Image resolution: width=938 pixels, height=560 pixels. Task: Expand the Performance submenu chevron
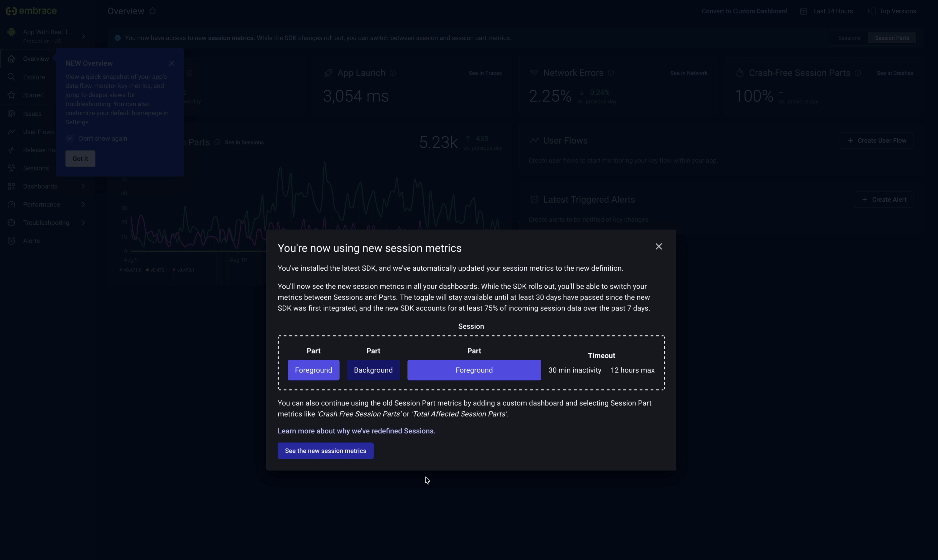83,204
